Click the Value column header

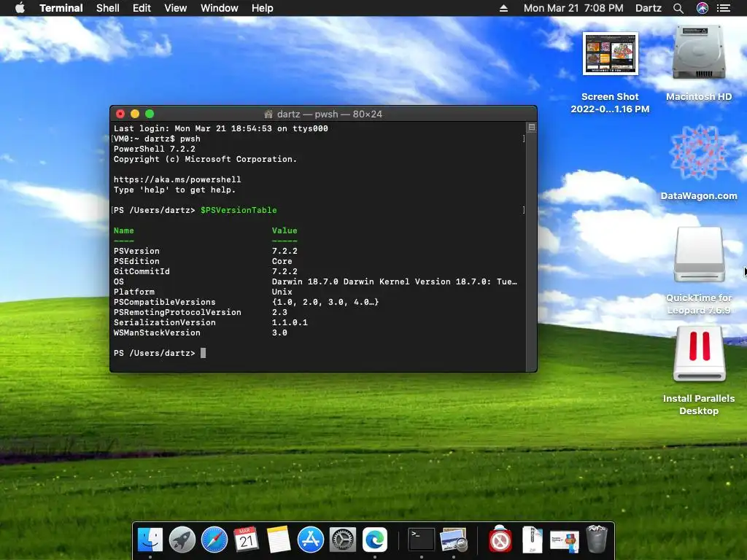[285, 230]
